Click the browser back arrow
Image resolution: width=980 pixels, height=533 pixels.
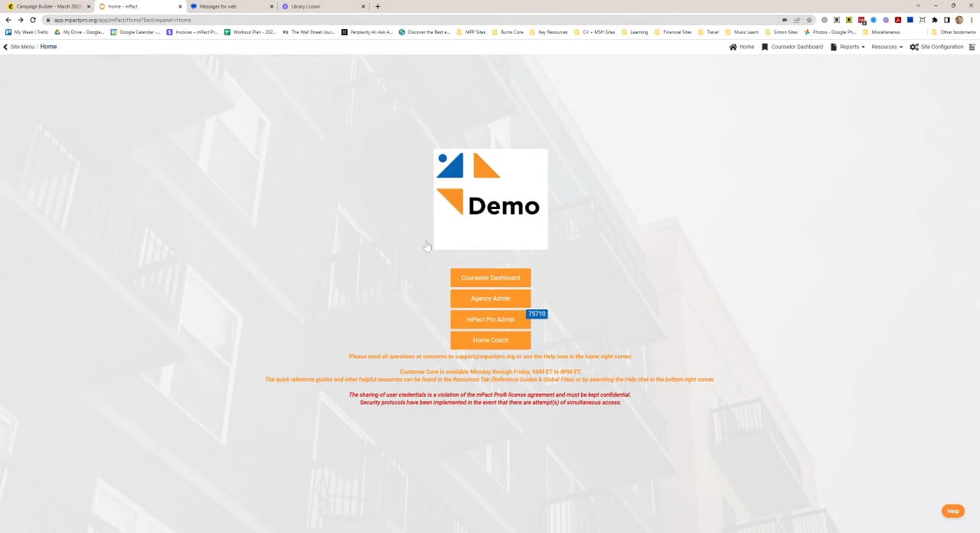8,20
